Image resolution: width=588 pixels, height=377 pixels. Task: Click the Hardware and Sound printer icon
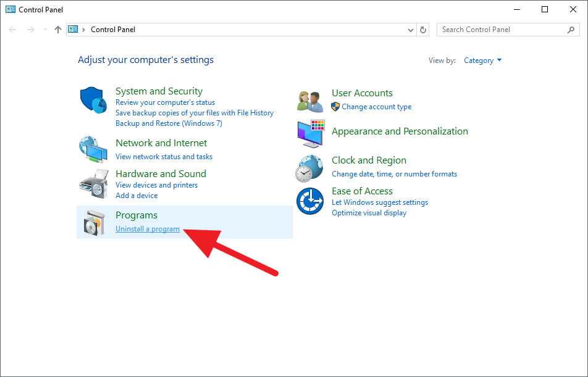point(93,183)
